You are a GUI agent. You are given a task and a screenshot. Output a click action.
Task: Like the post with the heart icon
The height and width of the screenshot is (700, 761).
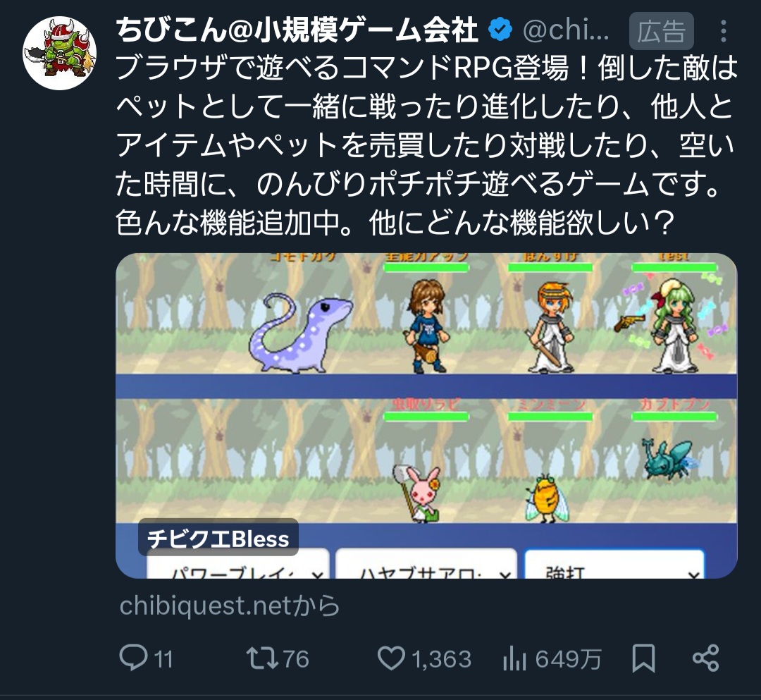[x=390, y=658]
